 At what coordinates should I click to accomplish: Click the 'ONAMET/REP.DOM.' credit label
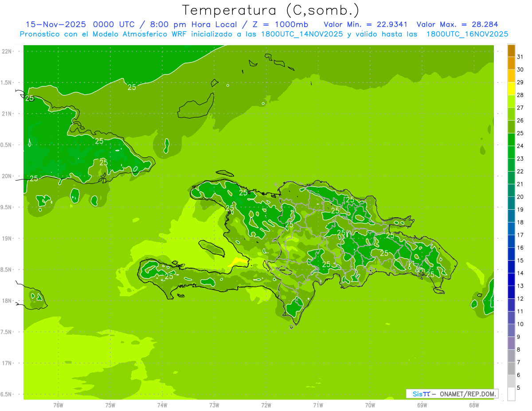click(468, 394)
